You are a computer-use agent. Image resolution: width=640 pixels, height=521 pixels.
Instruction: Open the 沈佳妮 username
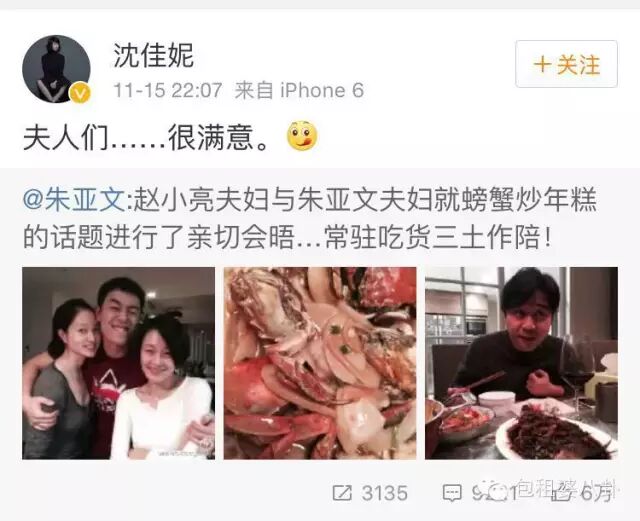click(153, 56)
